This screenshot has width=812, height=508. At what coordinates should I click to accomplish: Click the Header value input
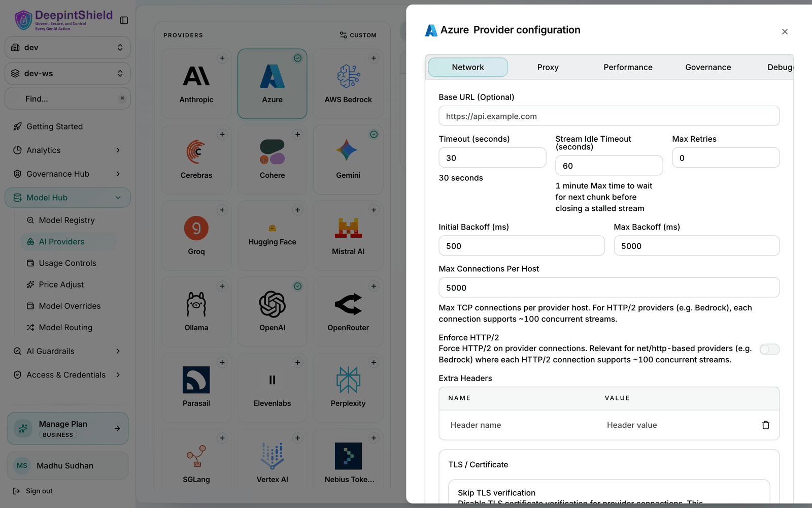[678, 425]
